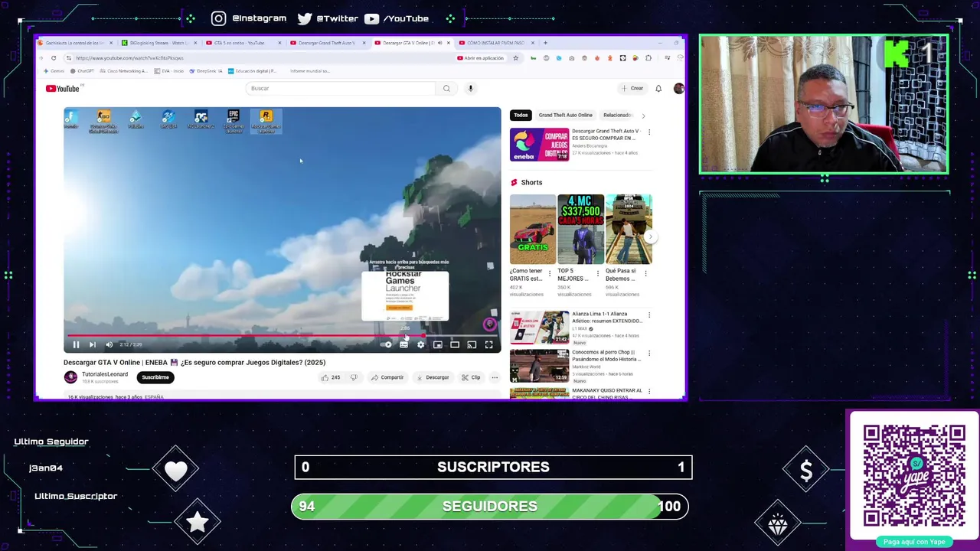Download the video with Descargar
Image resolution: width=980 pixels, height=551 pixels.
(x=433, y=377)
